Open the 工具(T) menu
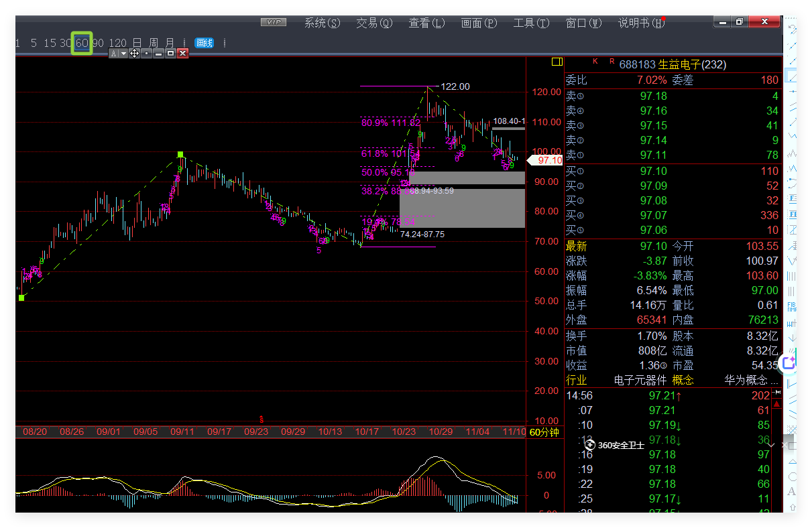The height and width of the screenshot is (528, 812). 531,23
